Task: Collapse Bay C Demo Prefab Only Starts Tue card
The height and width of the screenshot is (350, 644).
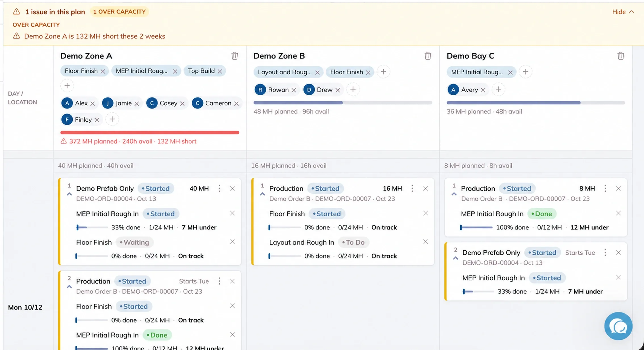Action: (455, 258)
